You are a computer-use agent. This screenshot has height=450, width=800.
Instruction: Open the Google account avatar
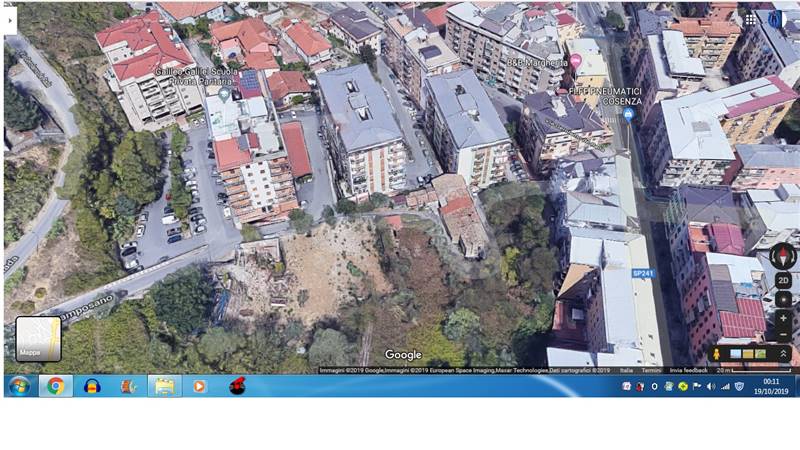coord(775,19)
